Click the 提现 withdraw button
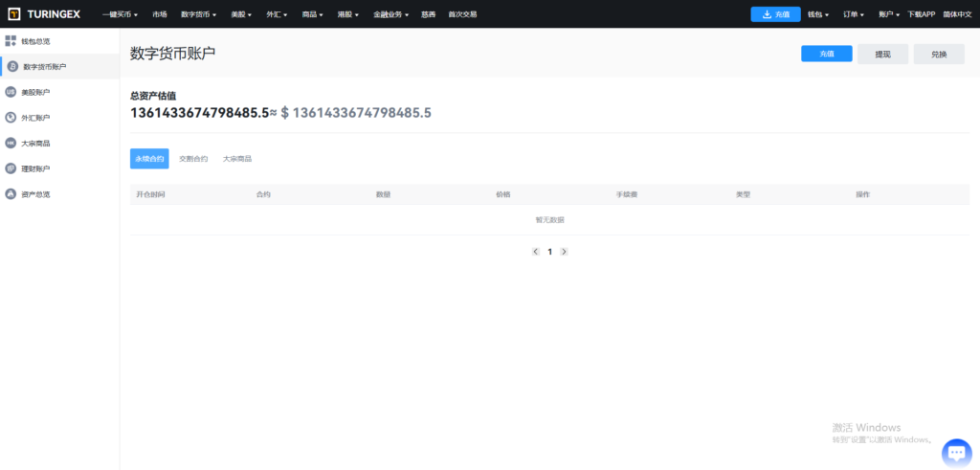 882,55
